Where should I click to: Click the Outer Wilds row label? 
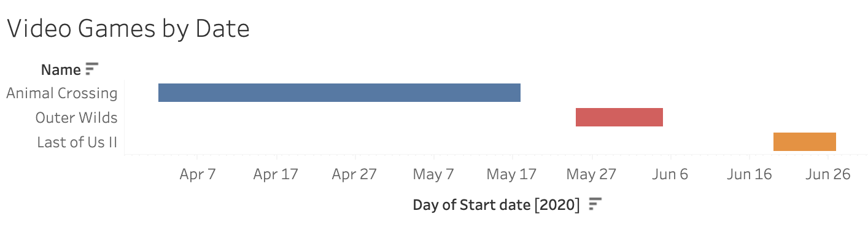(77, 118)
